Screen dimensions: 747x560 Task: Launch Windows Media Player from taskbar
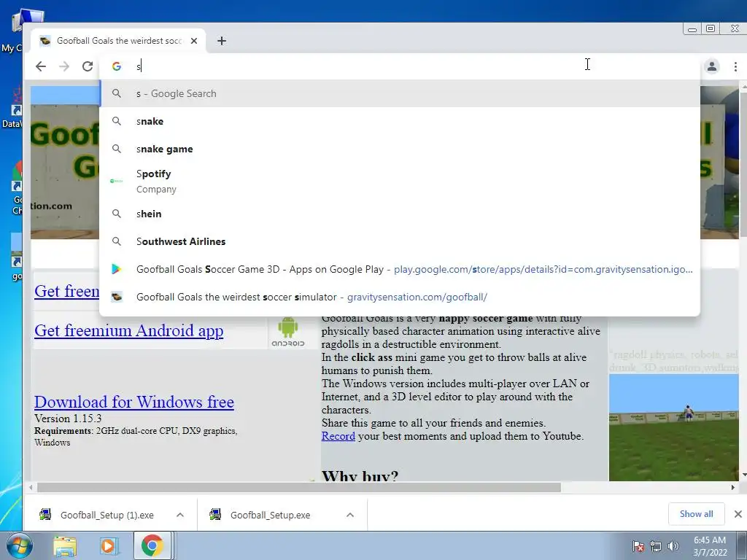coord(109,546)
